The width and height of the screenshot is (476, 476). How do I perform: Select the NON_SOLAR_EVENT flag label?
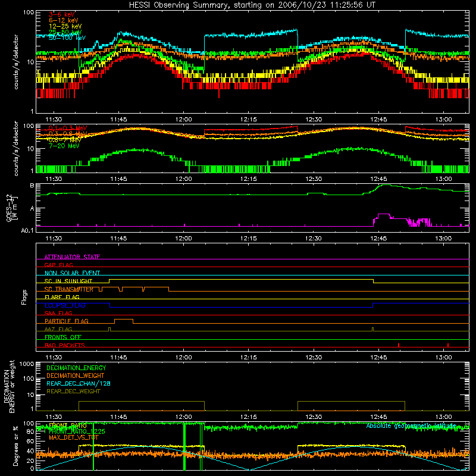point(72,273)
